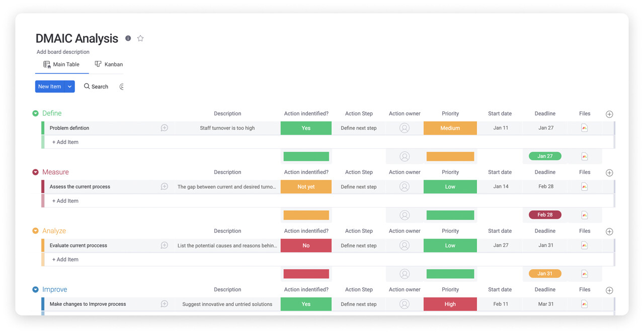
Task: Star the DMAIC Analysis board as favorite
Action: [x=140, y=38]
